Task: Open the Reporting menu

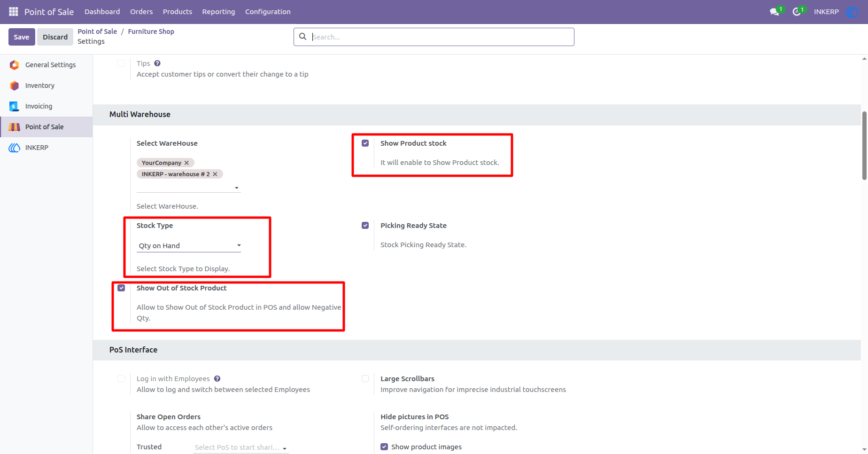Action: tap(218, 12)
